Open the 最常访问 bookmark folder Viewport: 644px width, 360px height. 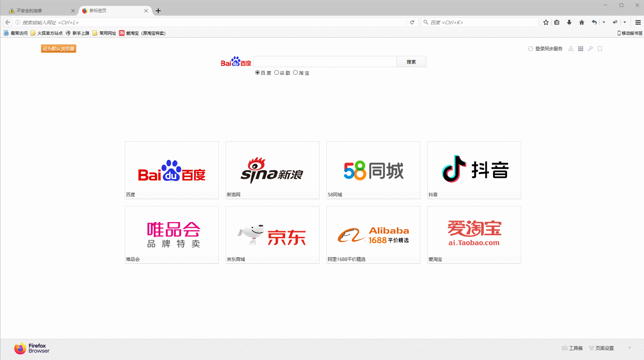tap(16, 33)
